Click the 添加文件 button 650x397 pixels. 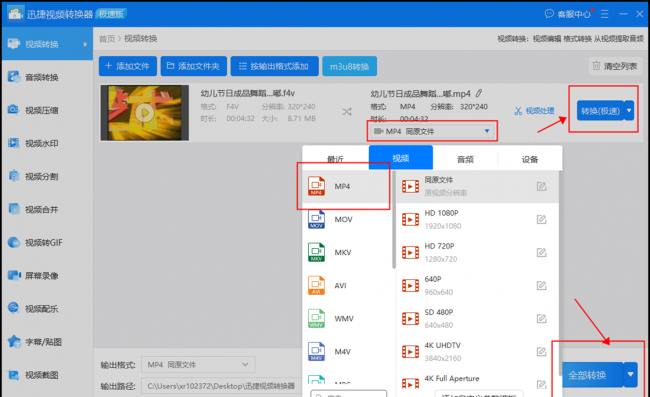coord(128,66)
